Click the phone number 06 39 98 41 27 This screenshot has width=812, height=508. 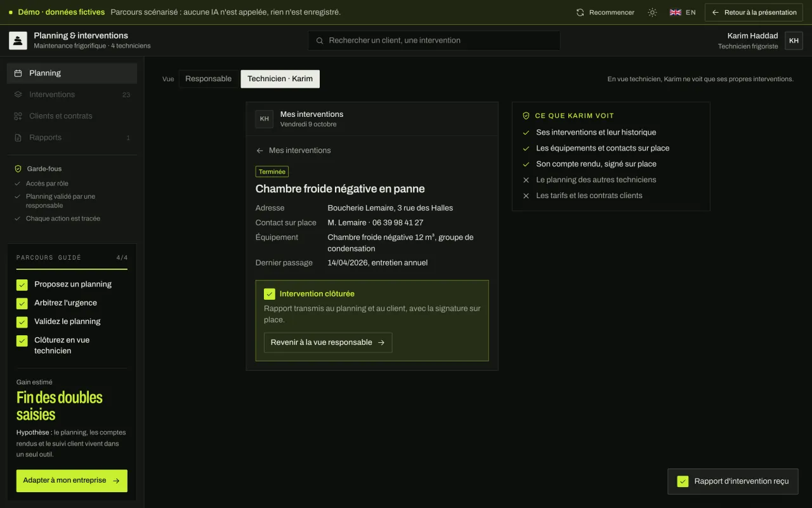[x=398, y=223]
